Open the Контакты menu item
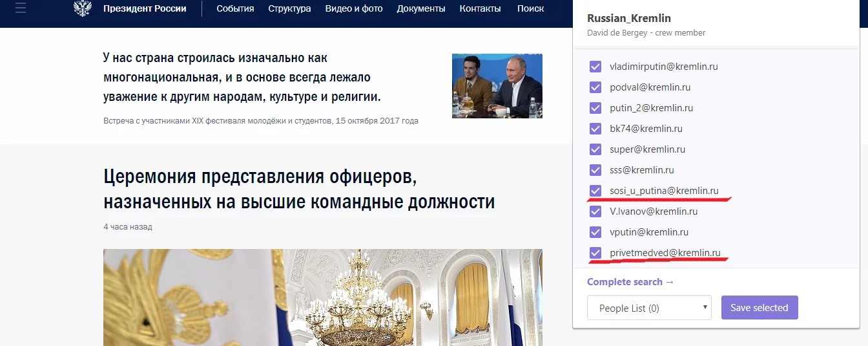The height and width of the screenshot is (346, 868). click(x=480, y=8)
